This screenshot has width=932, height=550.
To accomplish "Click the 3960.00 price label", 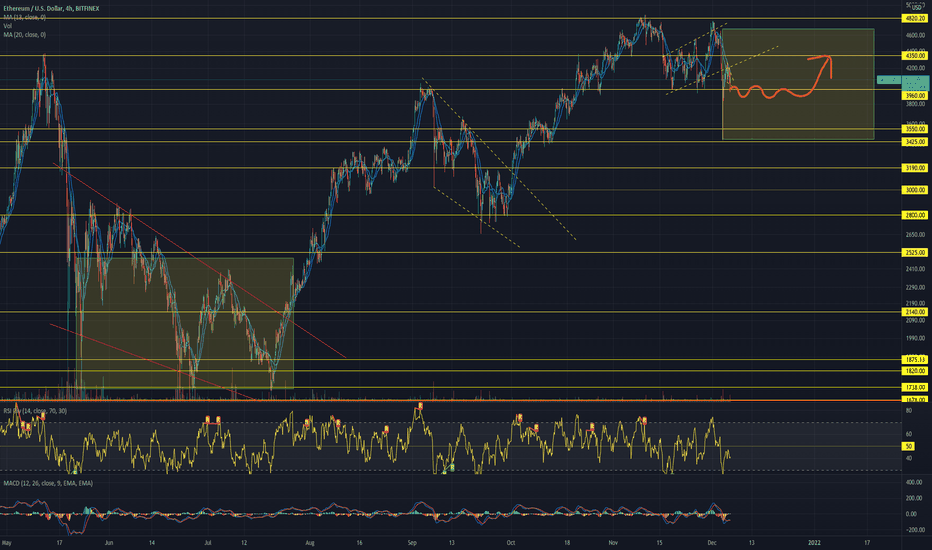I will (915, 95).
